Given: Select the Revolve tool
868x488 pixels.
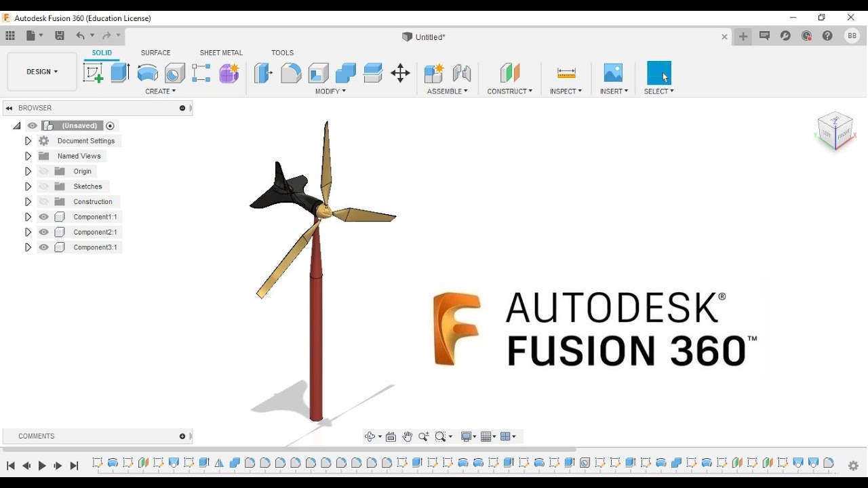Looking at the screenshot, I should pos(147,73).
